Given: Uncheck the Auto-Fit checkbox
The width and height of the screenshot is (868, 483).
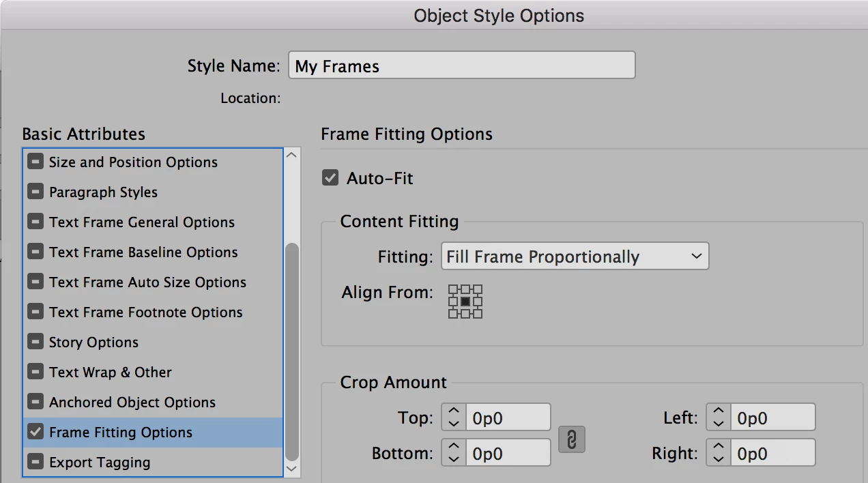Looking at the screenshot, I should pos(330,179).
